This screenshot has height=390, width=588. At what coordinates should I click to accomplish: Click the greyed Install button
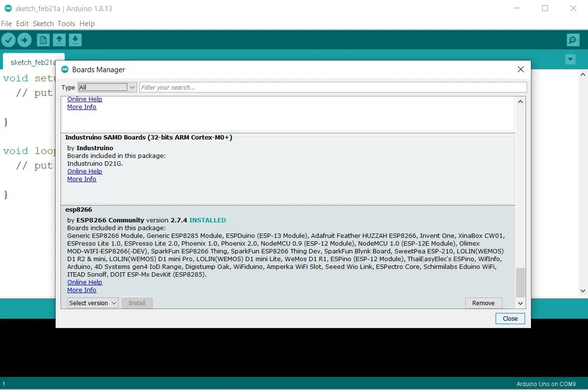[x=137, y=303]
